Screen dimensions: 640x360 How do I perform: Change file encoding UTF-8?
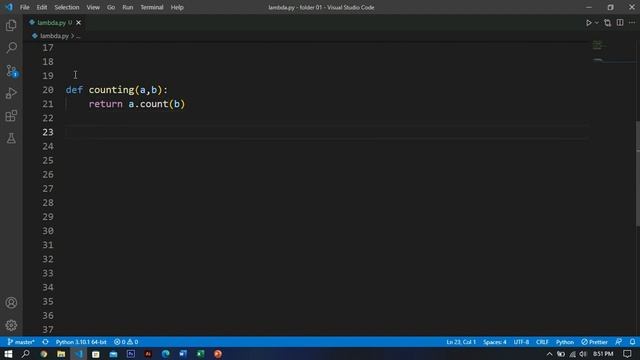521,342
